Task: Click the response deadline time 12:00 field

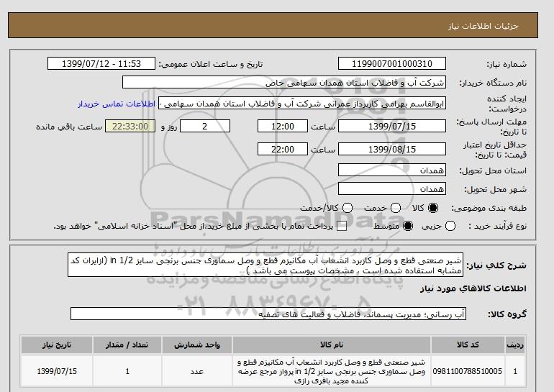Action: pyautogui.click(x=283, y=126)
